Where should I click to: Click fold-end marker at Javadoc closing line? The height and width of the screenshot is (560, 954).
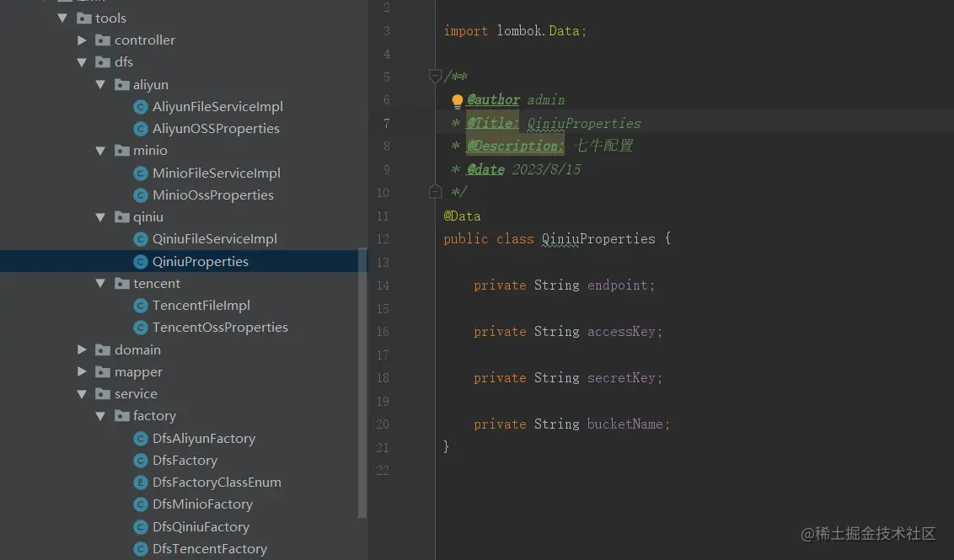coord(435,192)
